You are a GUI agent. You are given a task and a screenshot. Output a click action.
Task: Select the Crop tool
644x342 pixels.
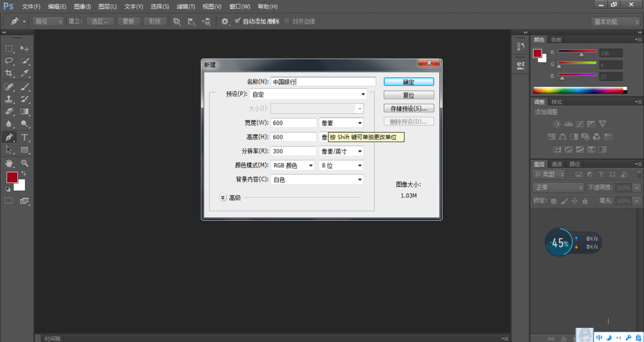click(9, 73)
